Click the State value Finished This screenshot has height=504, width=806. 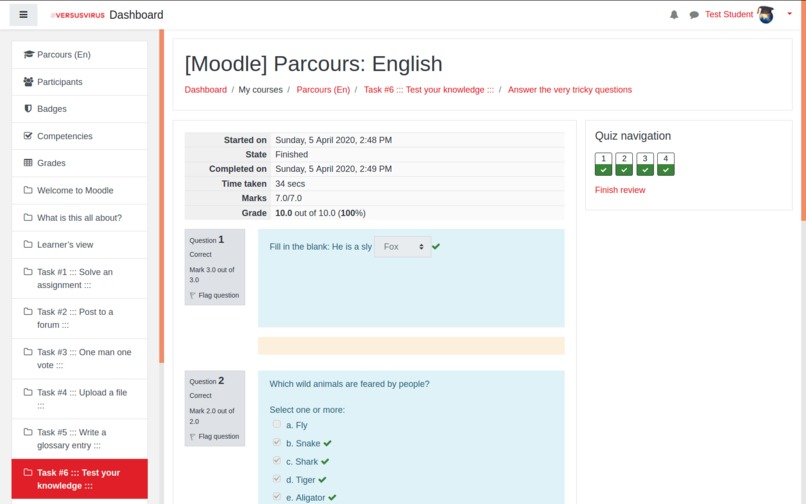[x=291, y=154]
